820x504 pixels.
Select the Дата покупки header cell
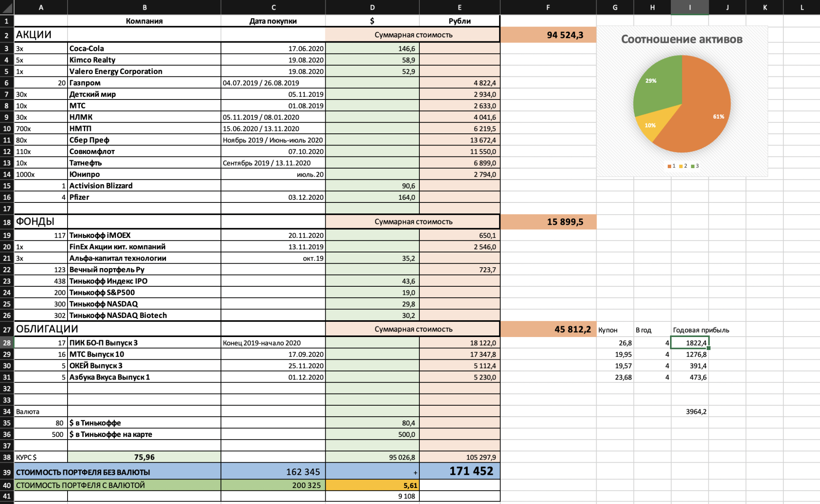[273, 21]
